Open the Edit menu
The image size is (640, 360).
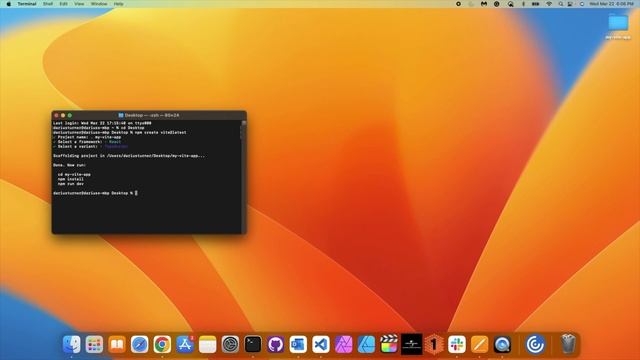tap(63, 4)
